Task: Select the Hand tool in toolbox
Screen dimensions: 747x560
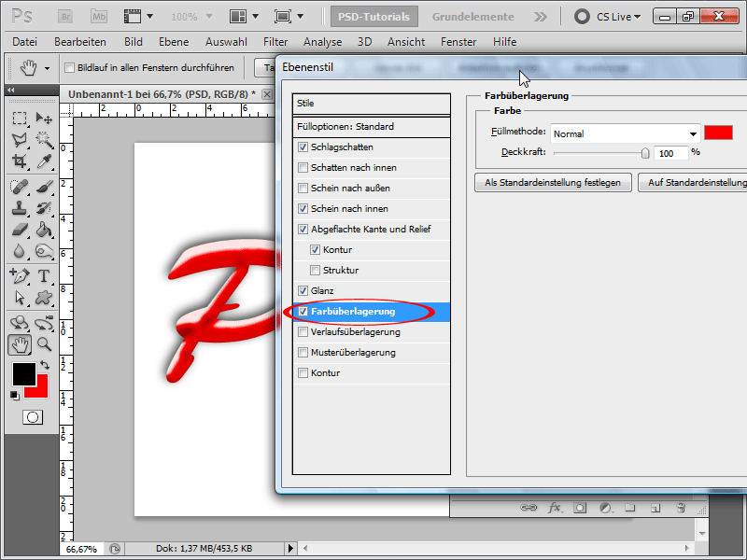Action: pyautogui.click(x=20, y=344)
